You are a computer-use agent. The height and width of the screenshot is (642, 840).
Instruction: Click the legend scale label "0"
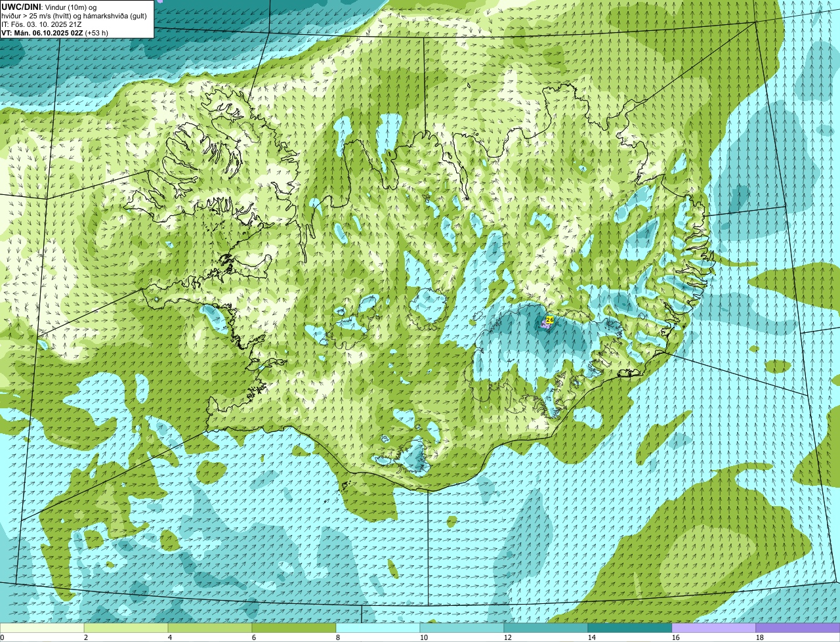2,637
